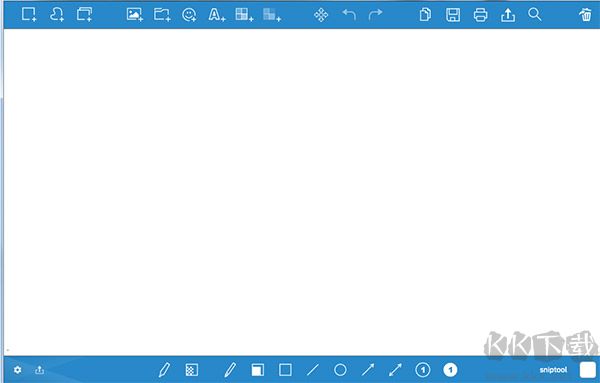
Task: Copy the capture to clipboard
Action: point(425,15)
